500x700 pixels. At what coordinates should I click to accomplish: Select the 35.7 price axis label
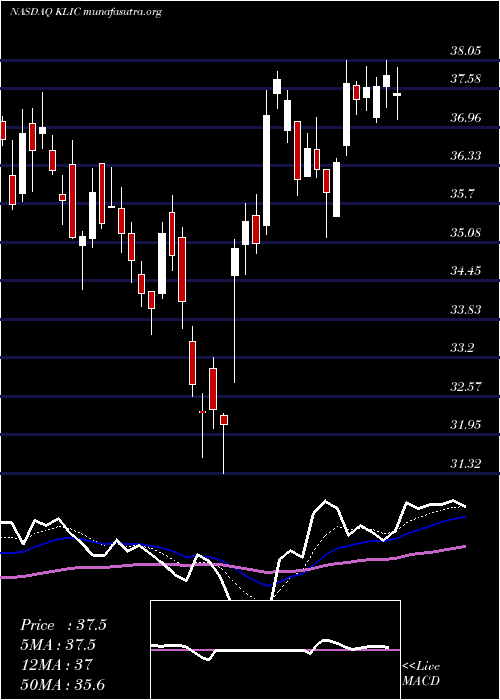click(462, 194)
